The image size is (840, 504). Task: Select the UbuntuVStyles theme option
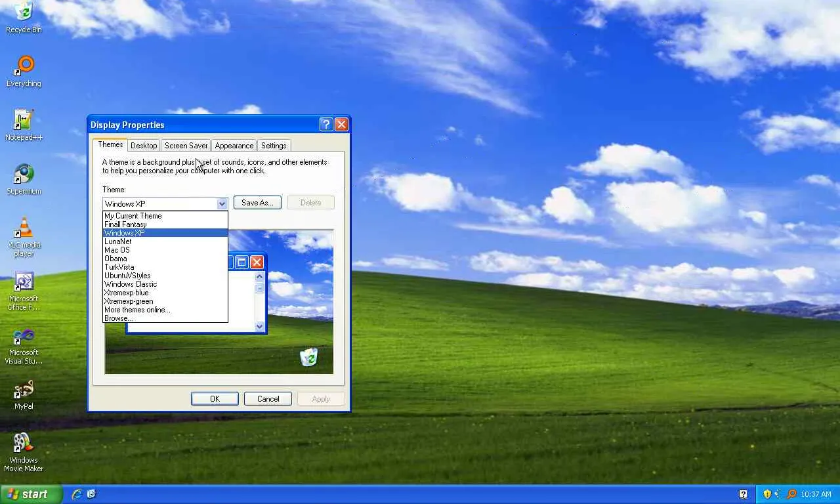click(165, 276)
